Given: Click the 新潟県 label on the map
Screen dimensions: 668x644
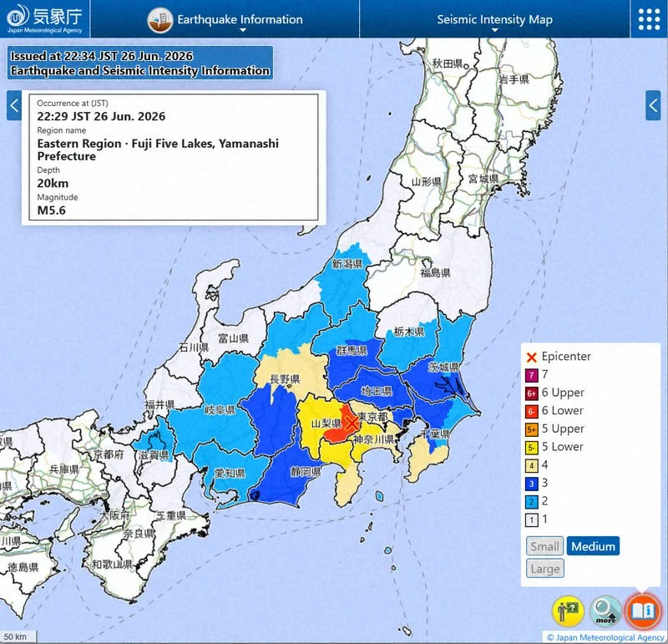Looking at the screenshot, I should click(347, 264).
